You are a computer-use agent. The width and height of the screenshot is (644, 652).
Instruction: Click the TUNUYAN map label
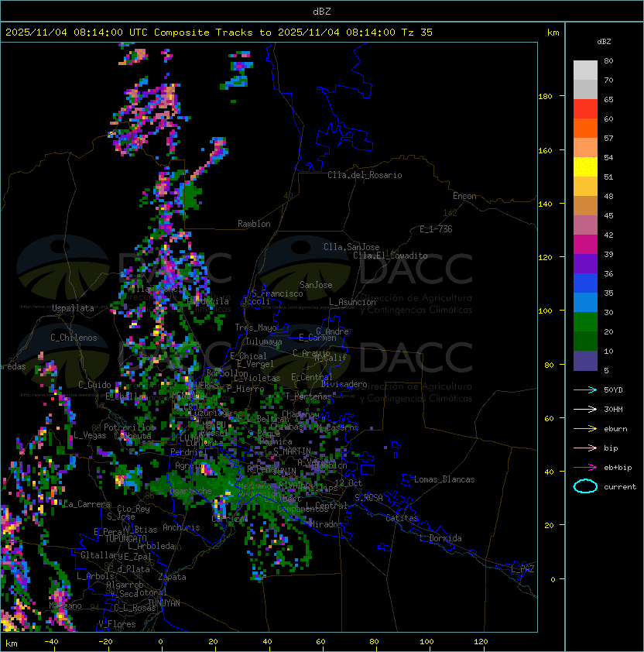164,603
